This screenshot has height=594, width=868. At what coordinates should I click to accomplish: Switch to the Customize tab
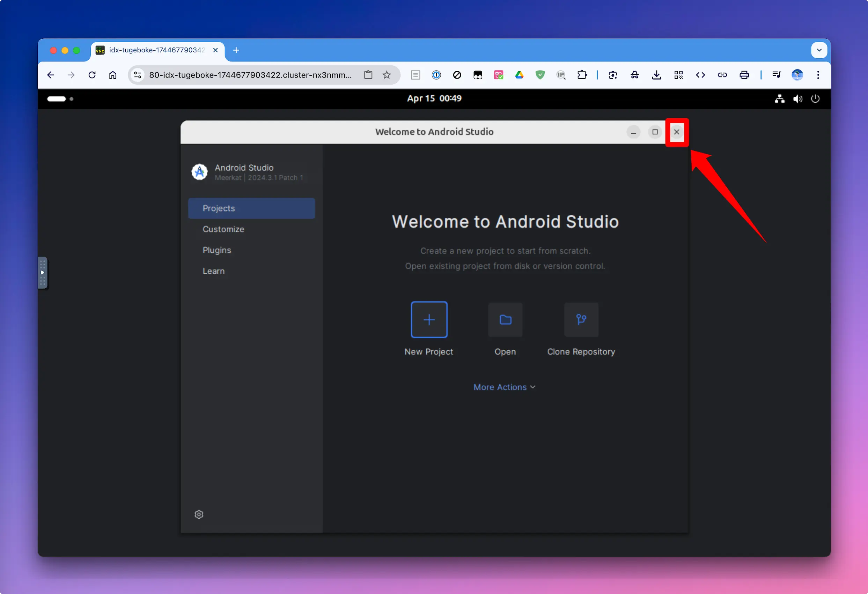[251, 229]
